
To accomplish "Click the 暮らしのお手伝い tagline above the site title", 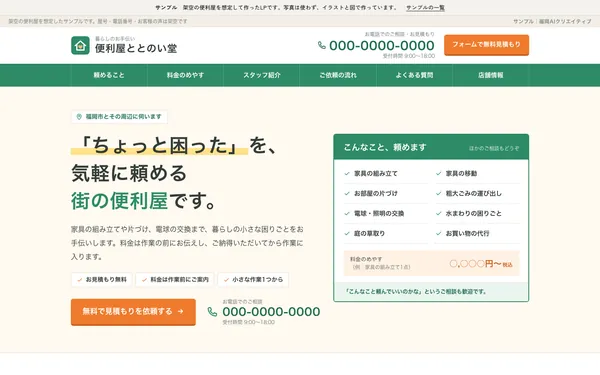I will (115, 39).
